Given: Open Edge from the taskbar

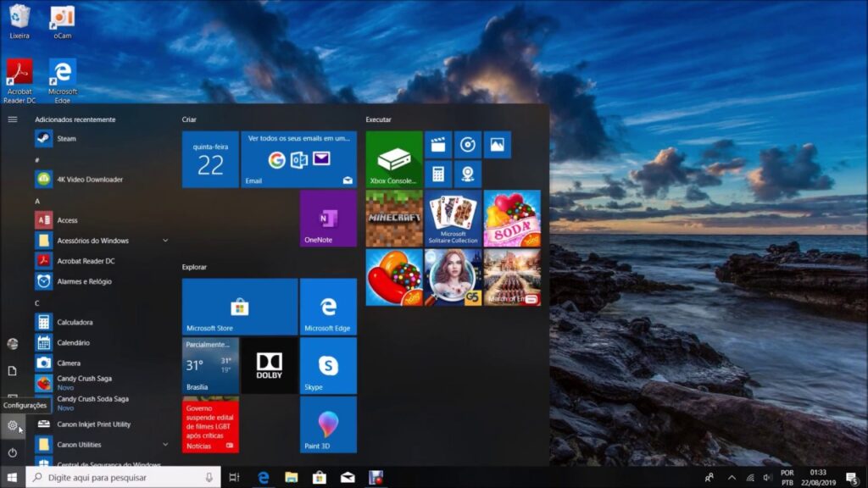Looking at the screenshot, I should (264, 477).
